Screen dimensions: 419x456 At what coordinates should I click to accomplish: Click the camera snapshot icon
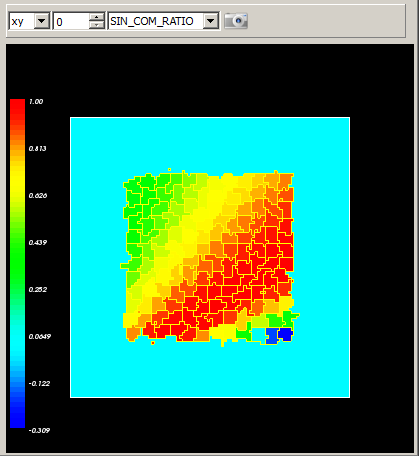click(x=236, y=21)
